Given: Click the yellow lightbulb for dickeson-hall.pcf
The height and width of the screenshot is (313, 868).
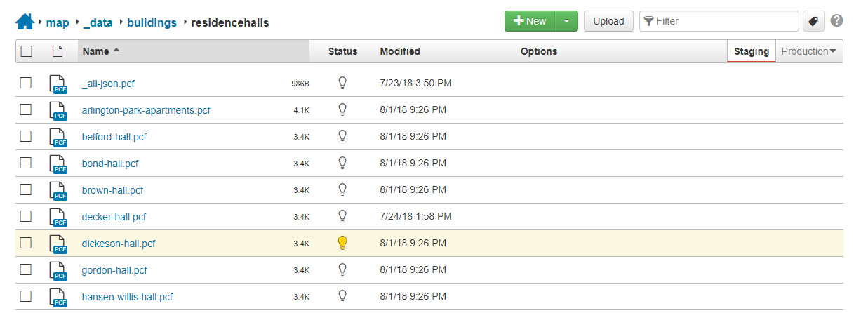Looking at the screenshot, I should tap(342, 243).
